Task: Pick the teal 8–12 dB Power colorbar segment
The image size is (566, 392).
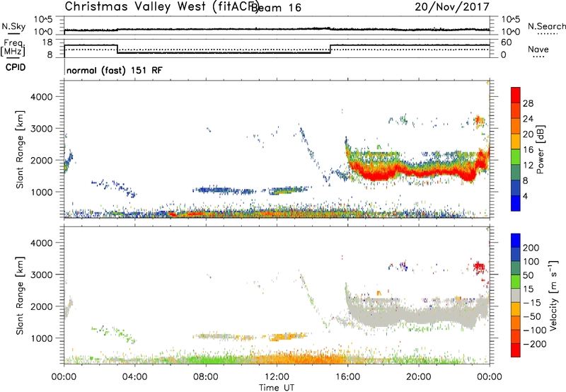Action: [516, 172]
